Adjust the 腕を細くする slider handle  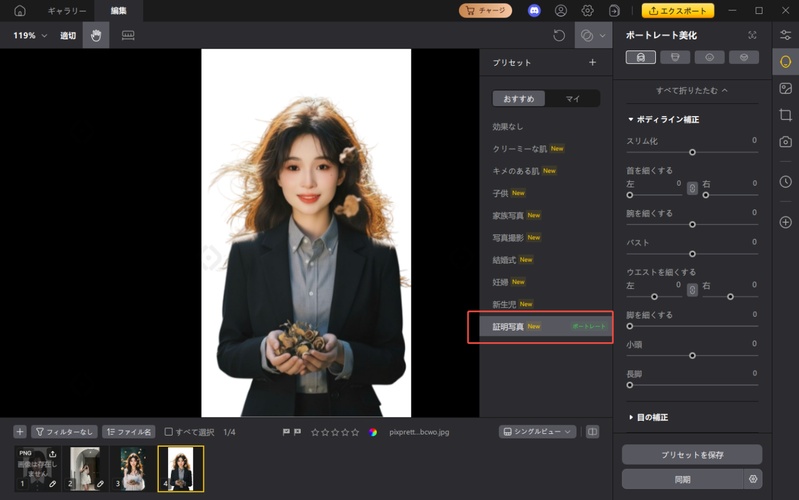(692, 225)
